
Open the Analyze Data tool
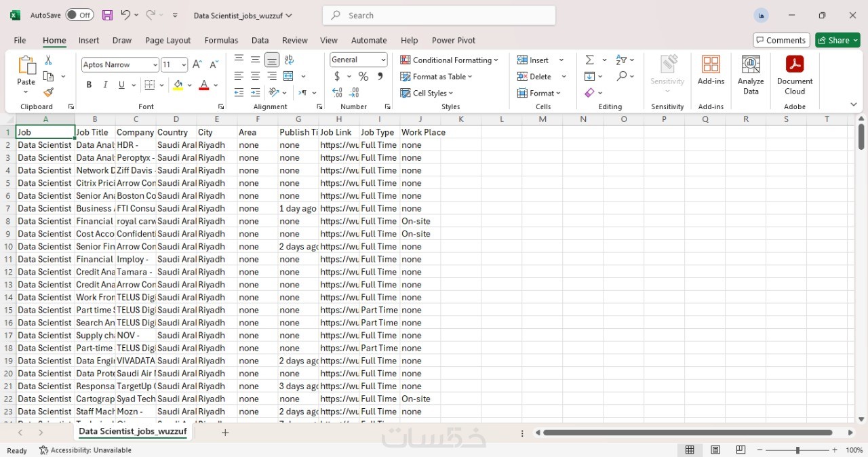[x=751, y=75]
